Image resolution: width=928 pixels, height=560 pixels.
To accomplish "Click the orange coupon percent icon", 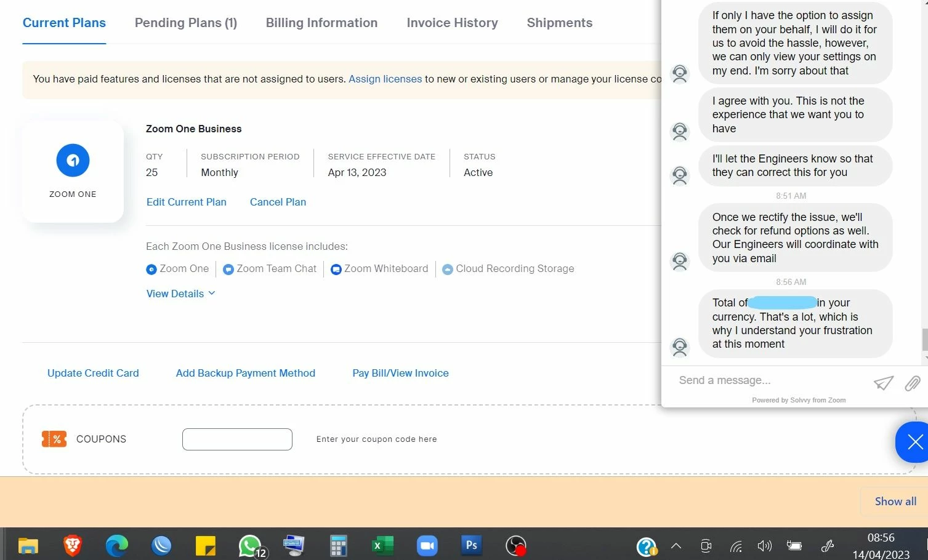I will click(x=54, y=439).
